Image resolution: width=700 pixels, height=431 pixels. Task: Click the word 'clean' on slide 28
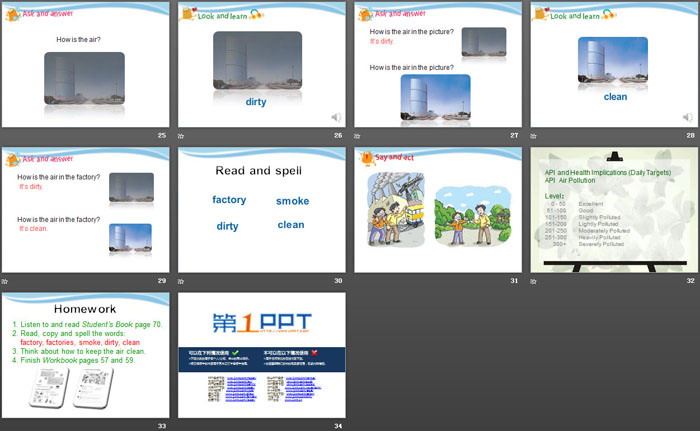point(614,97)
